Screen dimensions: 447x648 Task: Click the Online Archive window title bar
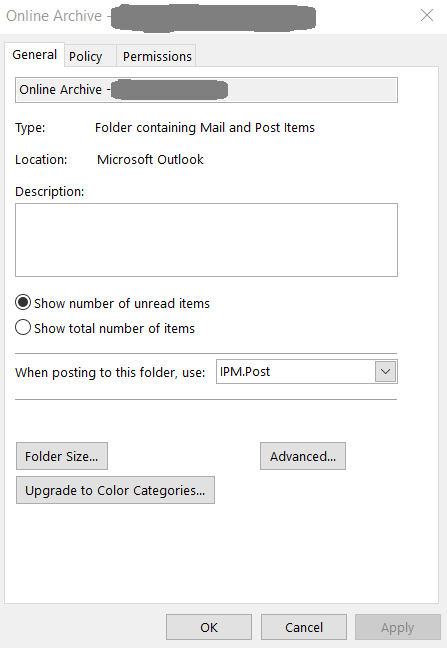[x=207, y=16]
